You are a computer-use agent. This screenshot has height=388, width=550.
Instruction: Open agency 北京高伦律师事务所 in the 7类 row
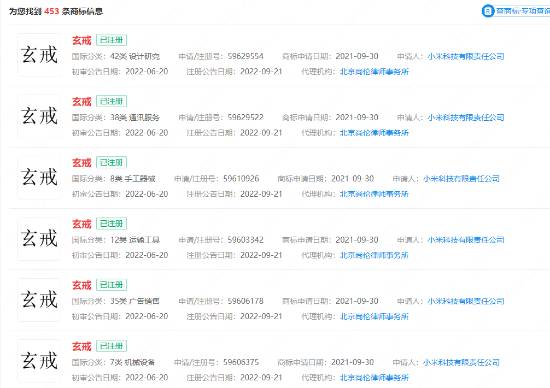coord(374,377)
